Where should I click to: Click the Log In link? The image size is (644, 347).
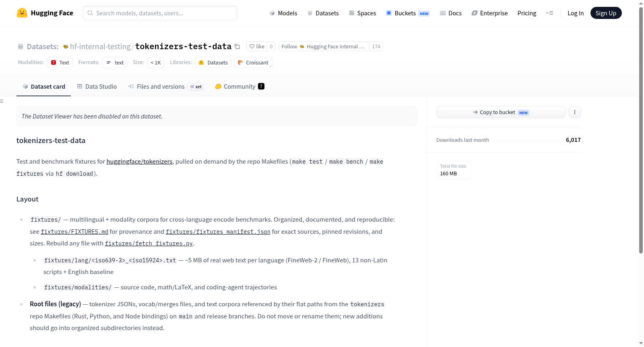[x=576, y=13]
